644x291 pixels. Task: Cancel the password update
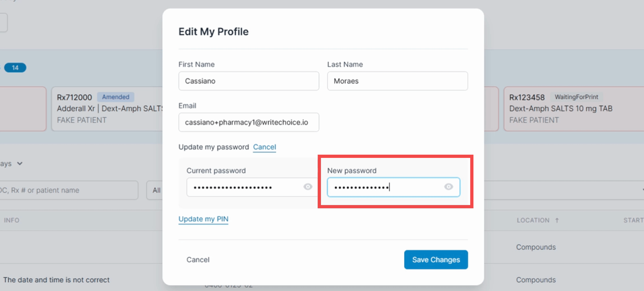coord(264,147)
